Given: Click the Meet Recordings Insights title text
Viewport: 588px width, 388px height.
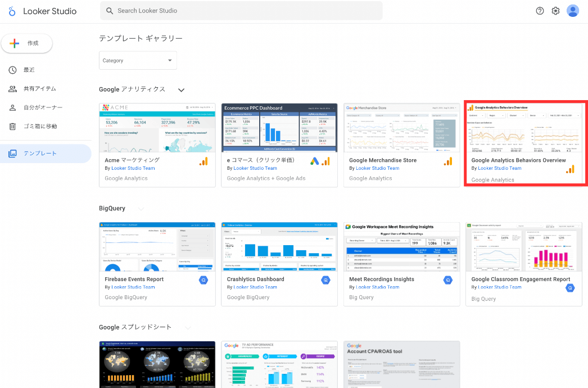Looking at the screenshot, I should [381, 279].
